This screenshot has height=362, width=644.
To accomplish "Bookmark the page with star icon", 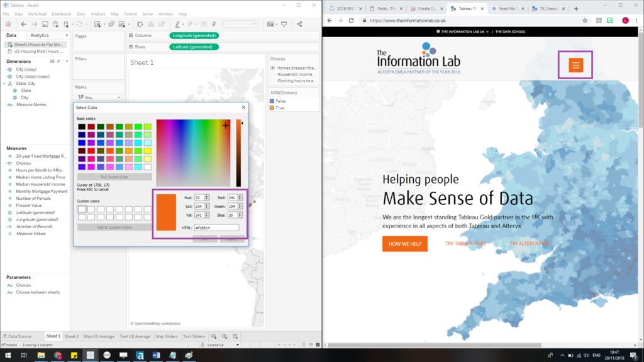I will [x=585, y=21].
